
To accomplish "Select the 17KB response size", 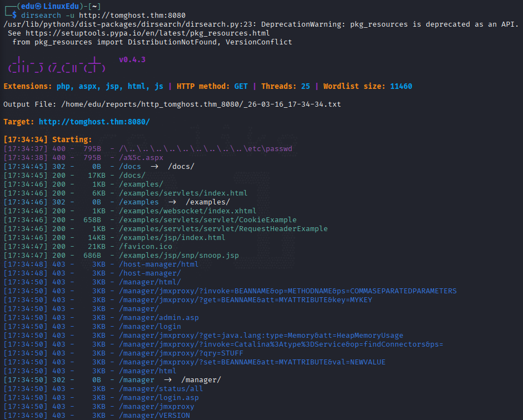I will 96,176.
